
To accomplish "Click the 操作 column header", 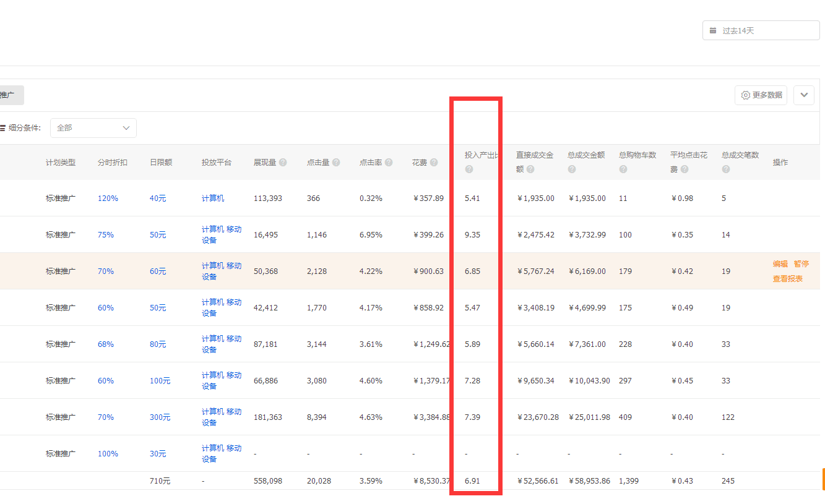I will point(780,163).
